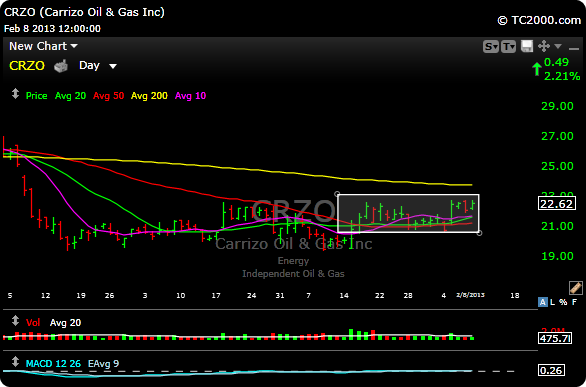Image resolution: width=586 pixels, height=387 pixels.
Task: Select the yellow Avg 200 indicator label
Action: 149,96
